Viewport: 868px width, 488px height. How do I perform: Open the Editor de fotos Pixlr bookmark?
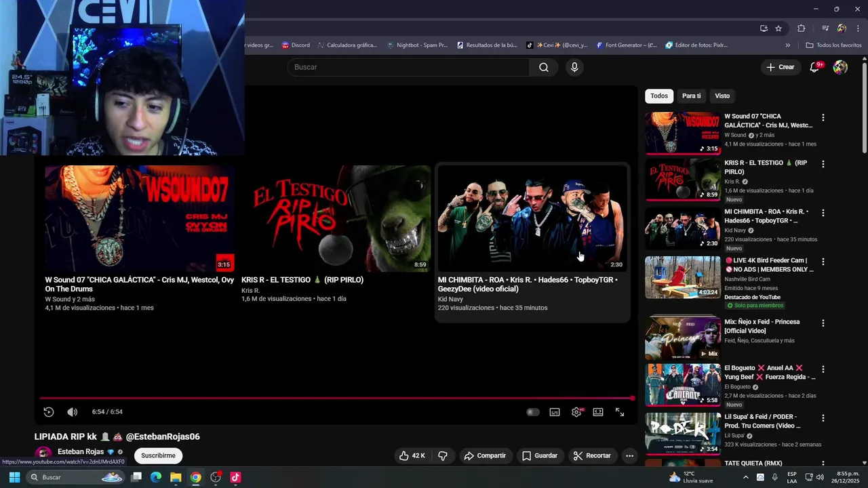pyautogui.click(x=696, y=45)
